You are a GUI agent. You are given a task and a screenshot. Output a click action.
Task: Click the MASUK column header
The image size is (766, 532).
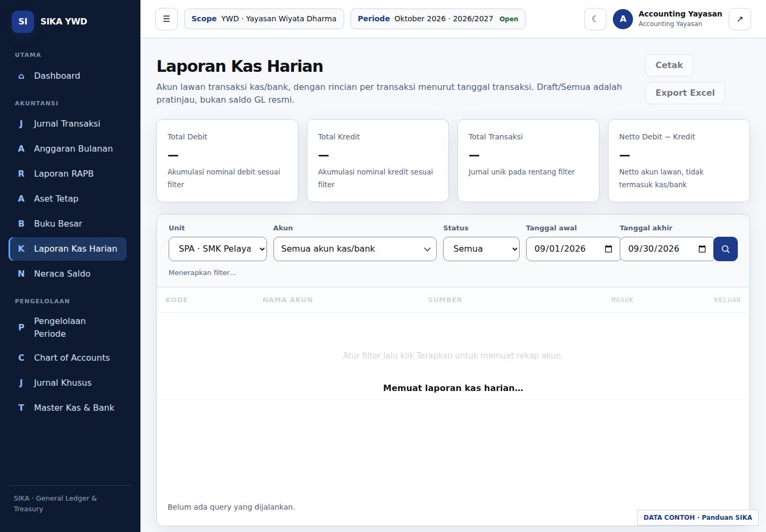coord(622,300)
